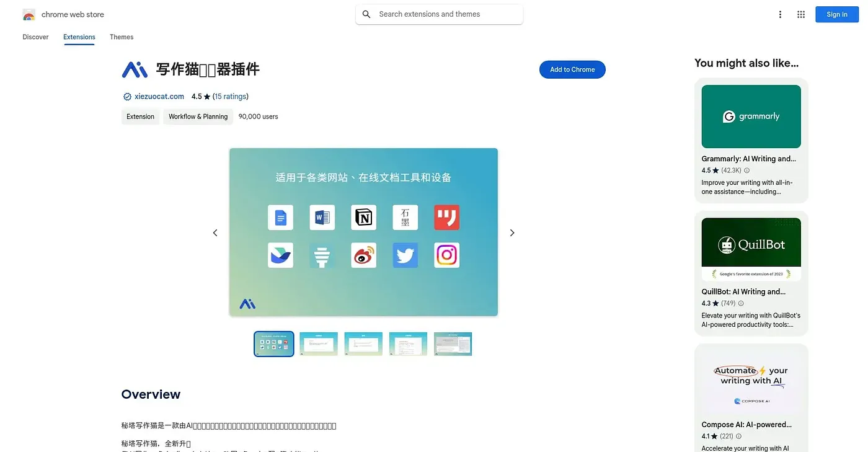Click the red Toutiao-style icon in the preview
The height and width of the screenshot is (452, 868).
point(446,218)
